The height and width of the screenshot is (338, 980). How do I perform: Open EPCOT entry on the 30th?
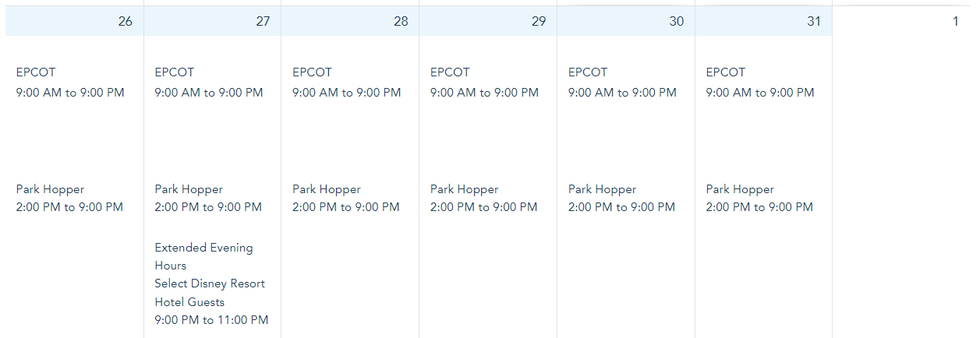[x=589, y=72]
